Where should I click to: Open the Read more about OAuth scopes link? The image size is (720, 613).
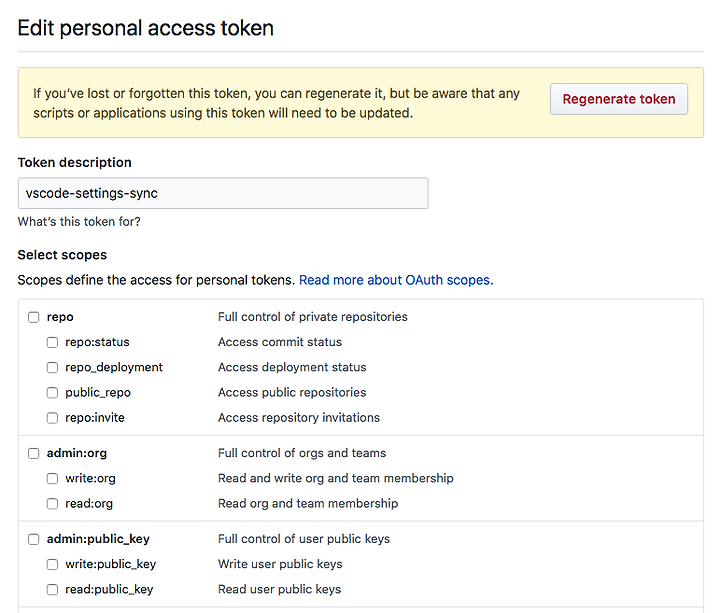(x=395, y=280)
